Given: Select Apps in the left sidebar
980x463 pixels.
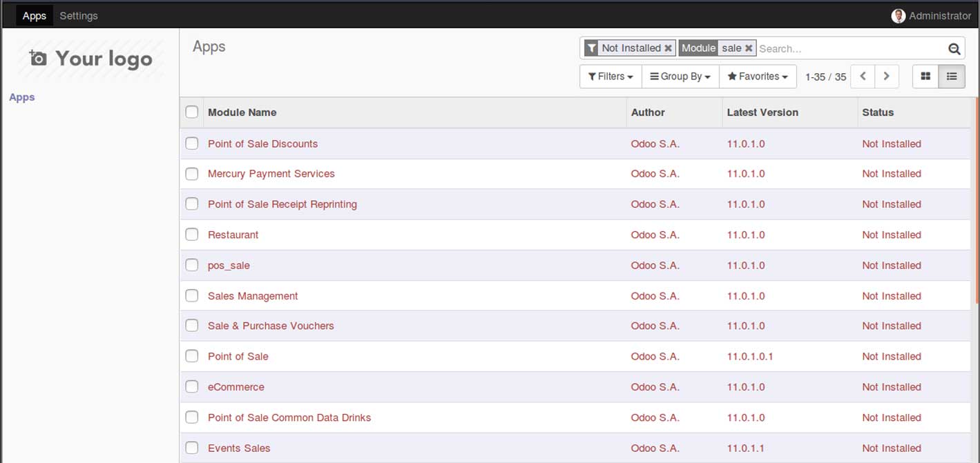Looking at the screenshot, I should click(x=22, y=97).
